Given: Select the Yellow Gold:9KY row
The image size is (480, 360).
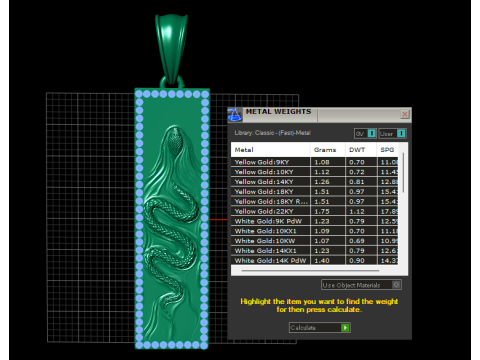Looking at the screenshot, I should click(315, 162).
